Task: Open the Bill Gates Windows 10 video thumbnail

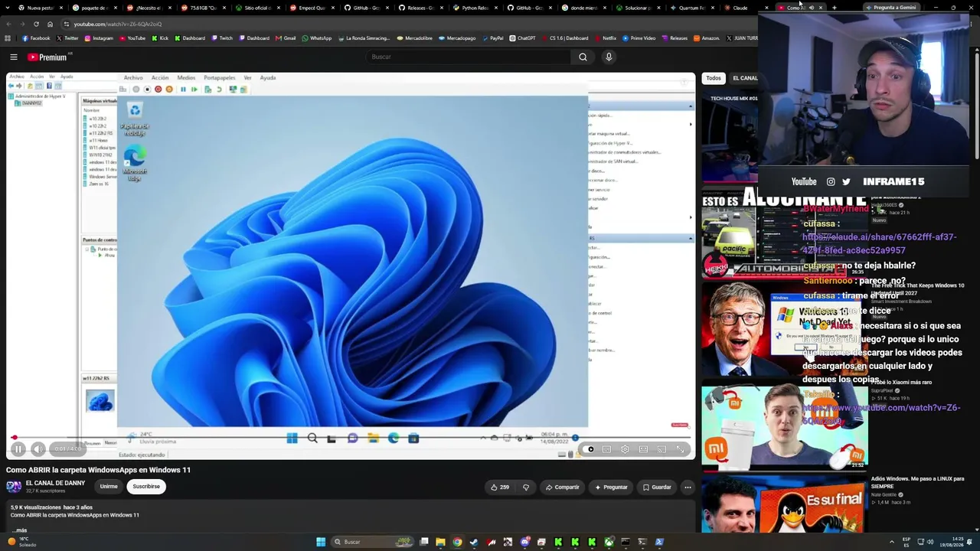Action: pos(785,330)
